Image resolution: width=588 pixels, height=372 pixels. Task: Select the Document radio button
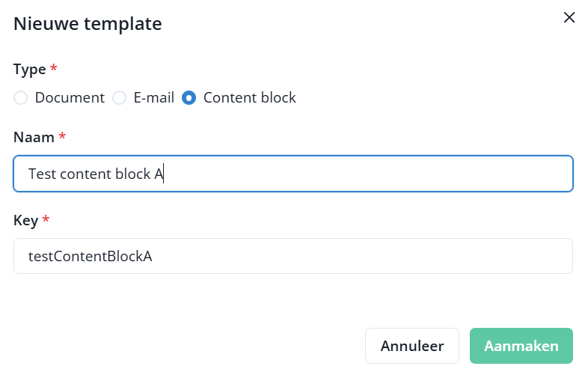point(21,98)
